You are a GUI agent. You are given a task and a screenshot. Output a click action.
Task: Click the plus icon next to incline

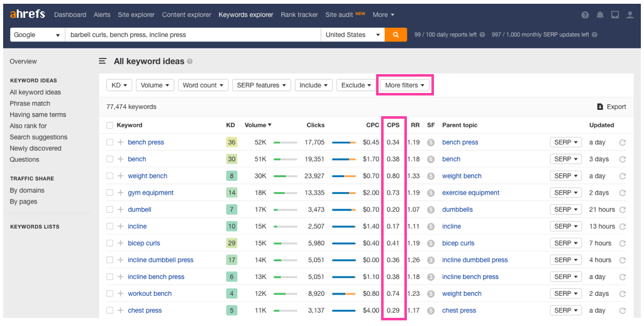pyautogui.click(x=120, y=226)
